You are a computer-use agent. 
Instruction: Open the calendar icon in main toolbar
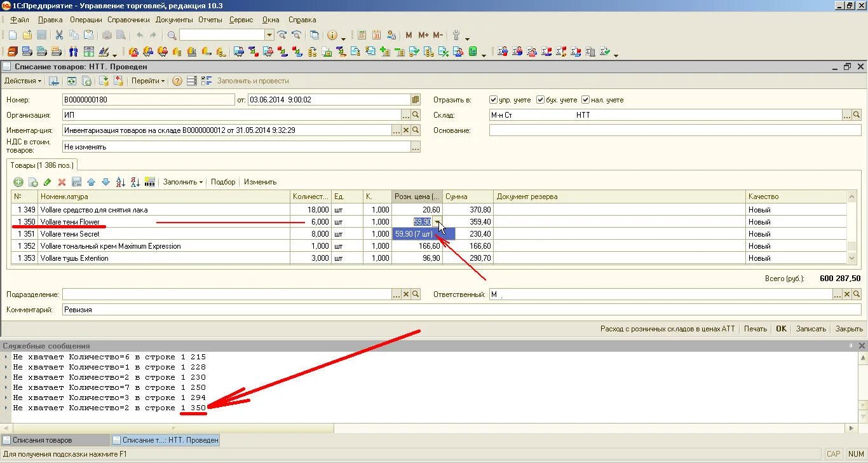point(376,35)
